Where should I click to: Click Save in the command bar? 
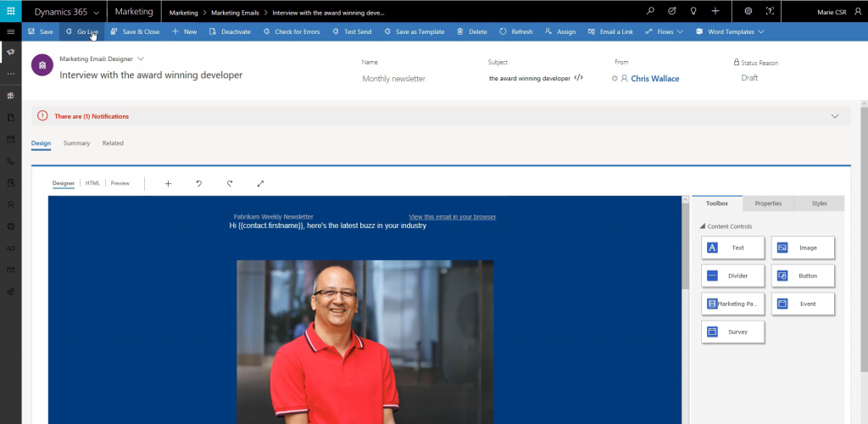[41, 31]
